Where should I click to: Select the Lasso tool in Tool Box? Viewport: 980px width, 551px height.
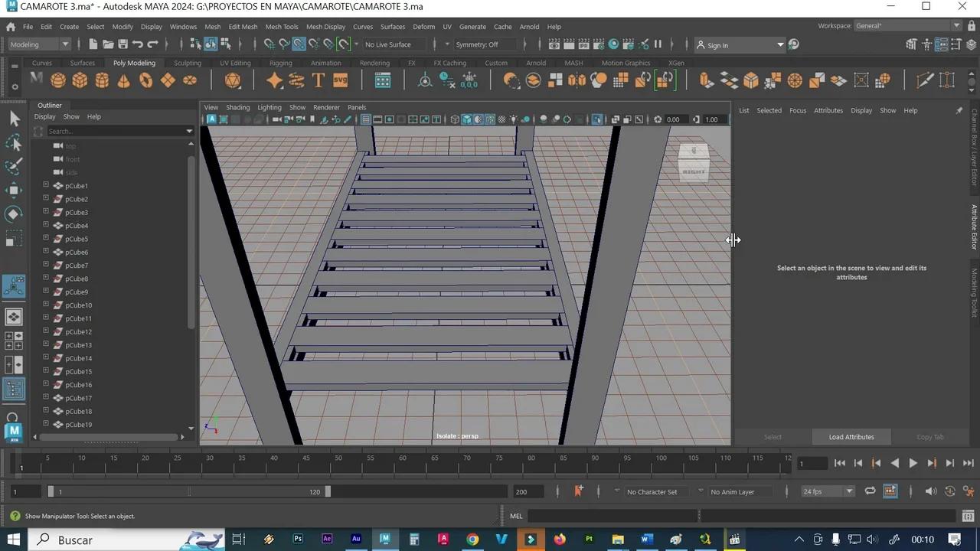14,142
